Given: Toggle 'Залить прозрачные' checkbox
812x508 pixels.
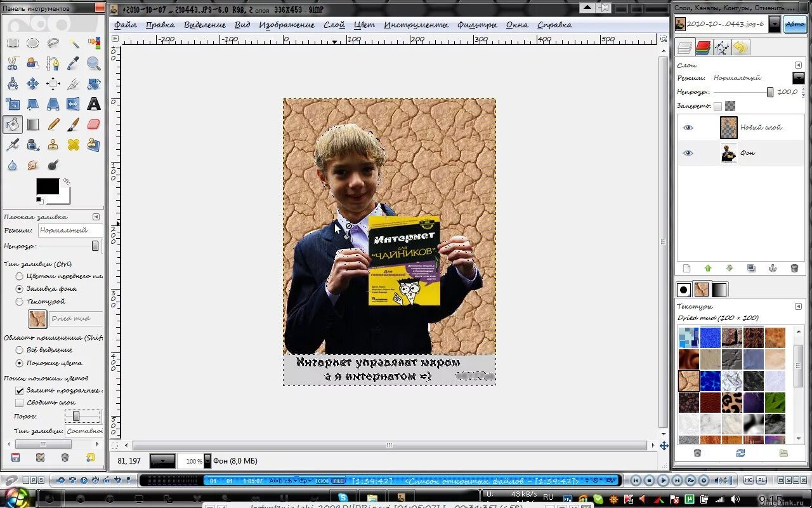Looking at the screenshot, I should (x=19, y=391).
